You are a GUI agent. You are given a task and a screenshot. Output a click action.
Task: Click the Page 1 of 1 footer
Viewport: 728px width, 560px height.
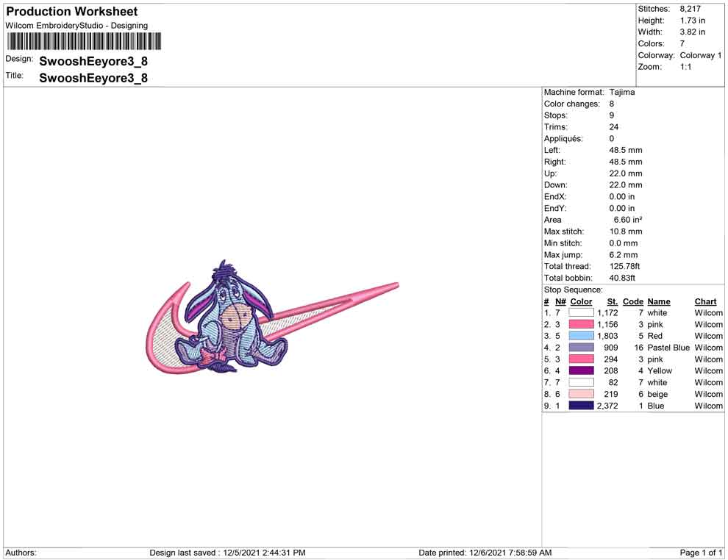coord(701,553)
